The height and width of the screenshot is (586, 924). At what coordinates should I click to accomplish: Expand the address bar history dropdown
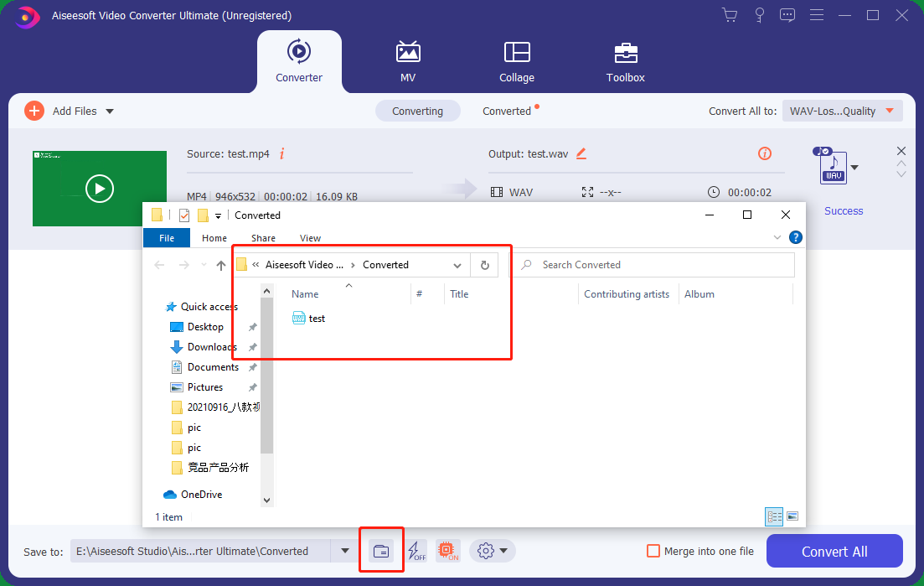[457, 265]
